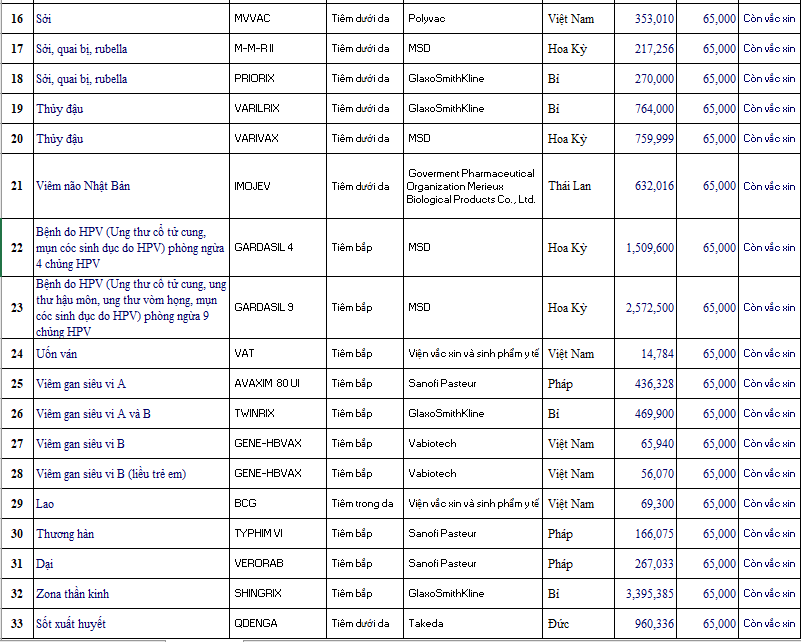Click the price cell "69,300"

click(645, 504)
